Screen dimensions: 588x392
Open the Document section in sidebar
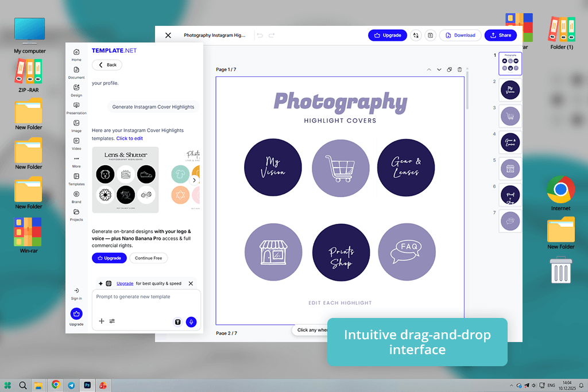(x=76, y=73)
